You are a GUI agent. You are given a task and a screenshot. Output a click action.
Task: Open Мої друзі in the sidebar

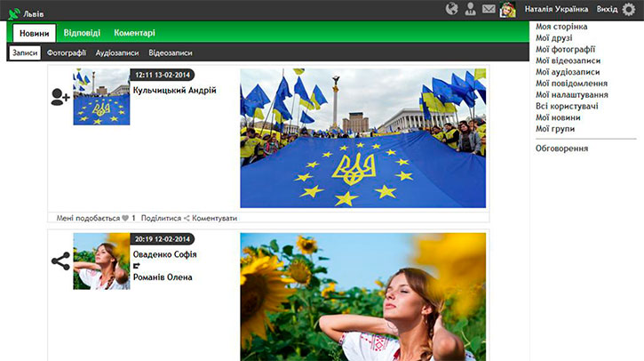553,38
